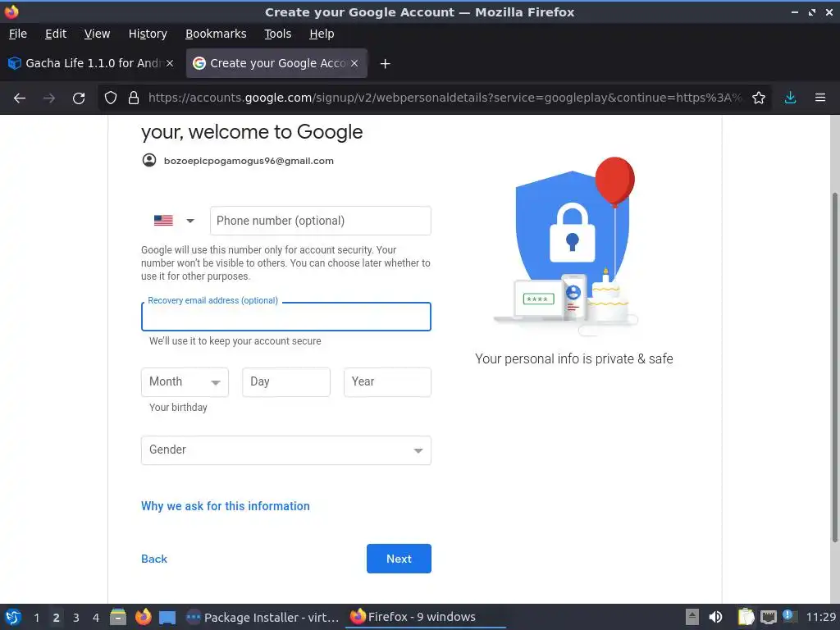The height and width of the screenshot is (630, 840).
Task: Click the removable media eject tray icon
Action: [x=692, y=617]
